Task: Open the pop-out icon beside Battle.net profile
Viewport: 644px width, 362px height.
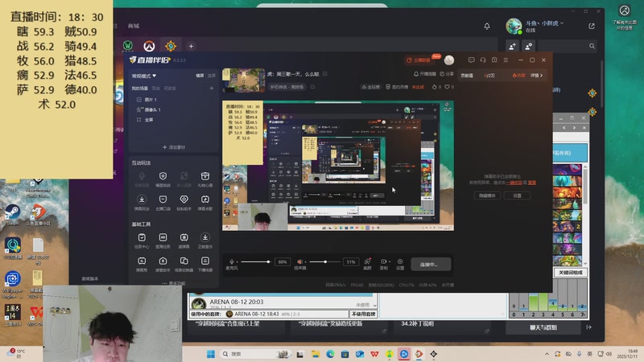Action: 592,27
